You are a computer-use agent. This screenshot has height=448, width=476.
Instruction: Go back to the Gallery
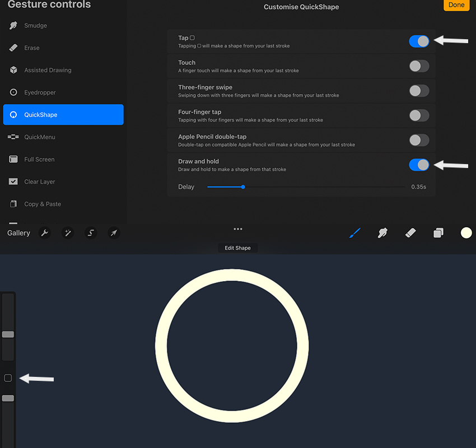point(18,232)
